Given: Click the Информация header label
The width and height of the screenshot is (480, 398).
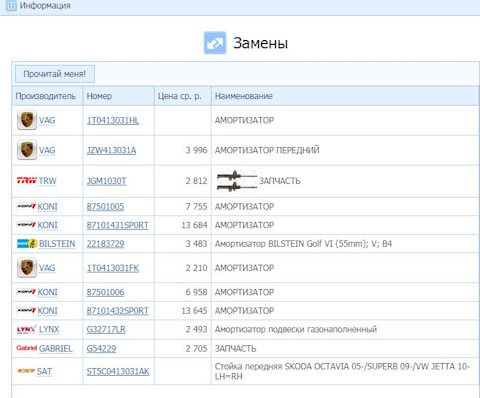Looking at the screenshot, I should click(x=45, y=6).
